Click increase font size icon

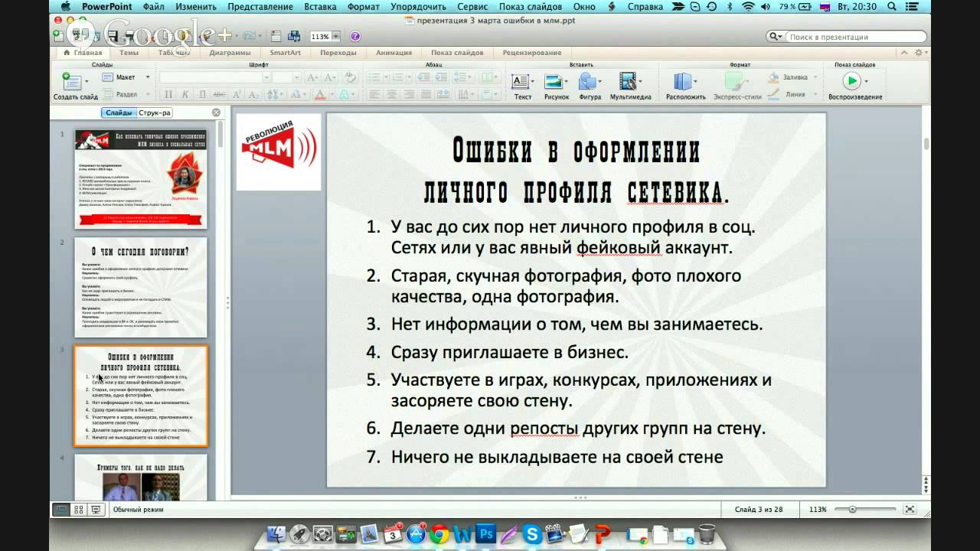pos(312,77)
